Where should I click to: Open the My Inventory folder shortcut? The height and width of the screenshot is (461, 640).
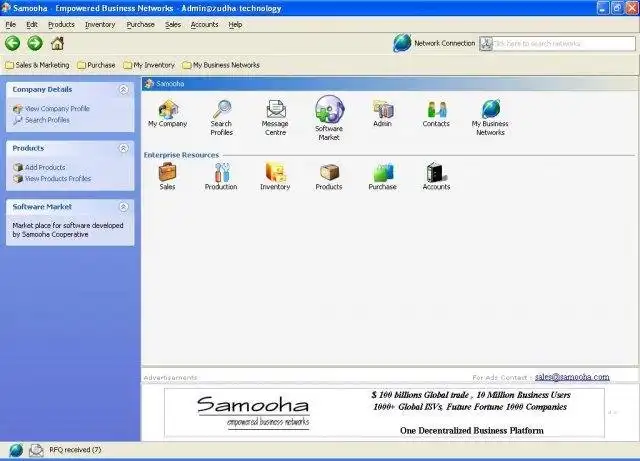coord(149,65)
